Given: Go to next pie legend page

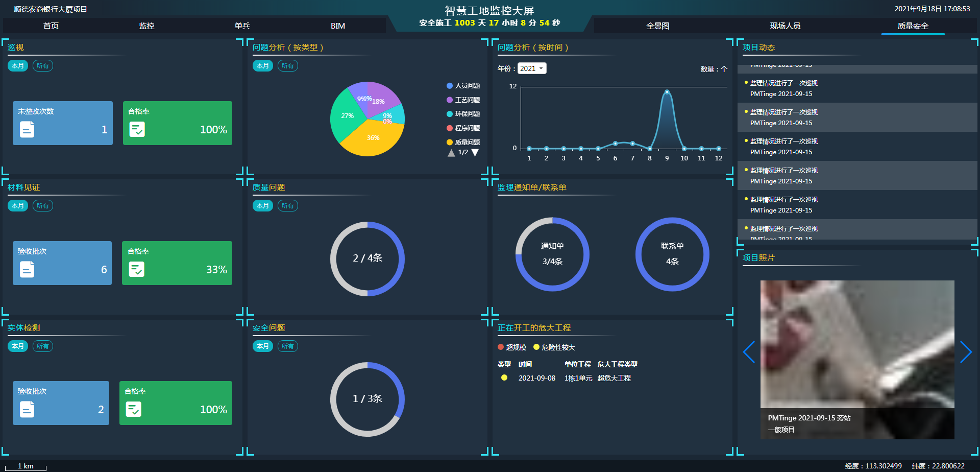Looking at the screenshot, I should (475, 153).
